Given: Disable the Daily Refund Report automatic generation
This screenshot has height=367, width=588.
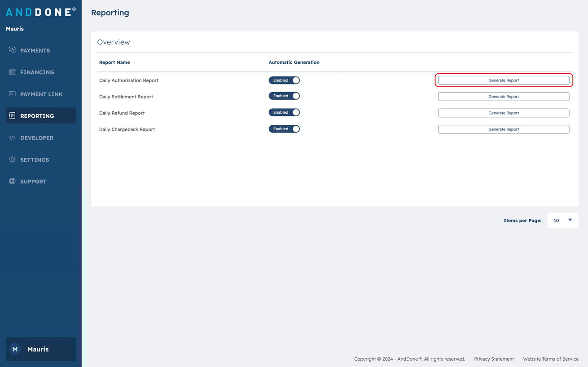Looking at the screenshot, I should [284, 112].
